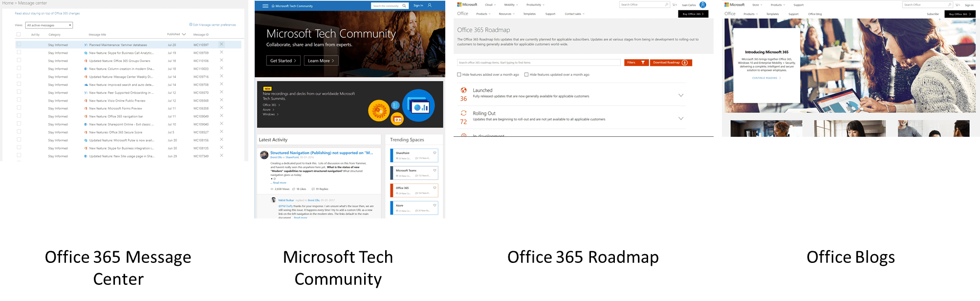Image resolution: width=980 pixels, height=301 pixels.
Task: Open Office blog menu item
Action: pos(815,14)
